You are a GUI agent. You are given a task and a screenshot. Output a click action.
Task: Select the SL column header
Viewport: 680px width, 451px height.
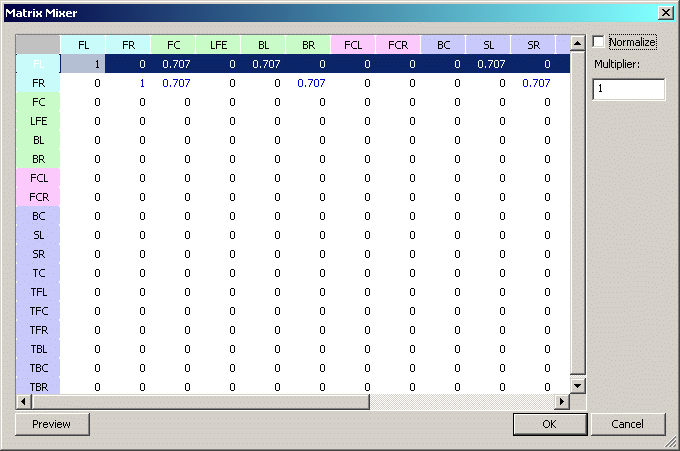488,45
